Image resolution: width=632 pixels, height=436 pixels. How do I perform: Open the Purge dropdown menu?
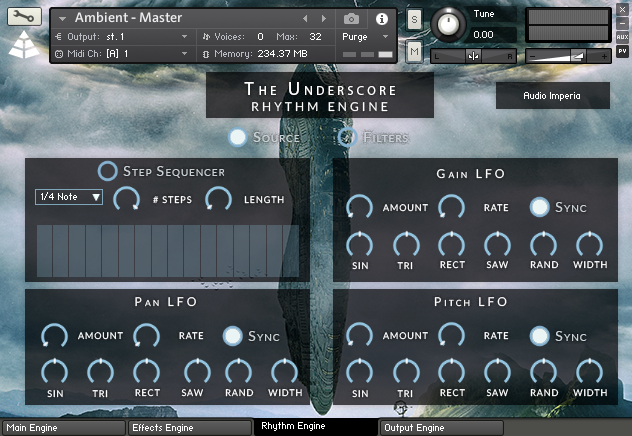[x=365, y=37]
